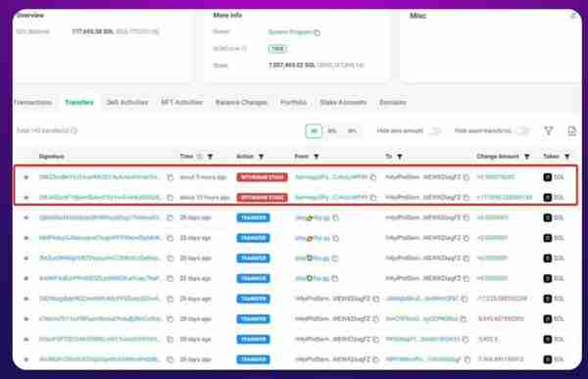Copy the first transfer signature
Image resolution: width=588 pixels, height=379 pixels.
click(170, 177)
